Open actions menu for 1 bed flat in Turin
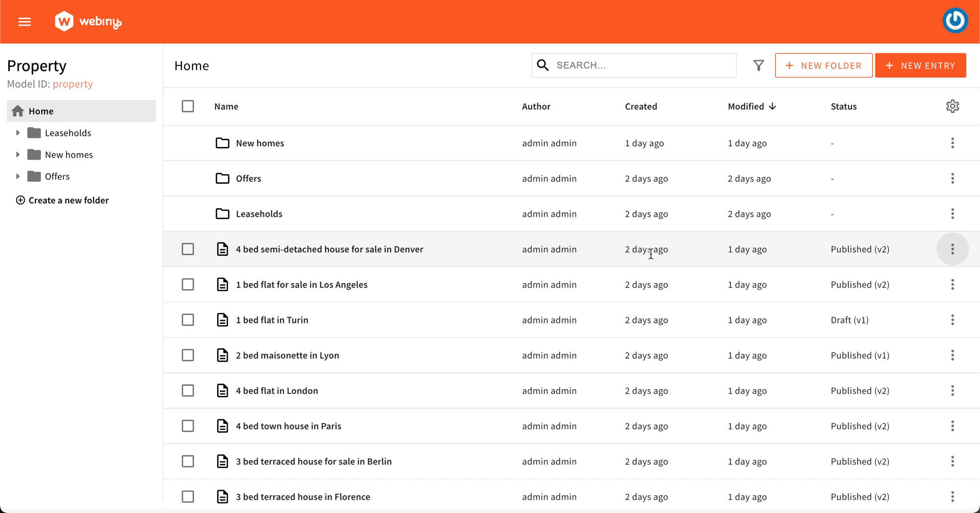 point(952,320)
